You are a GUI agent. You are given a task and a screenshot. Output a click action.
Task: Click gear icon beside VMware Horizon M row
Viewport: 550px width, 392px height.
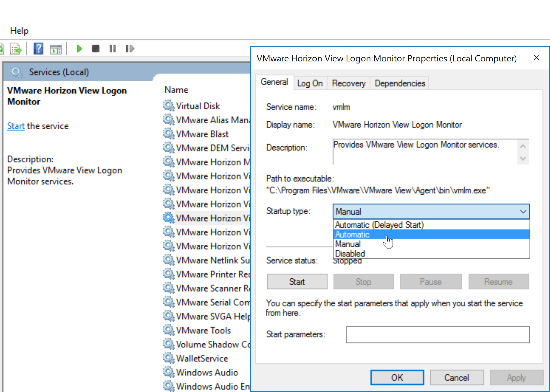[x=169, y=161]
